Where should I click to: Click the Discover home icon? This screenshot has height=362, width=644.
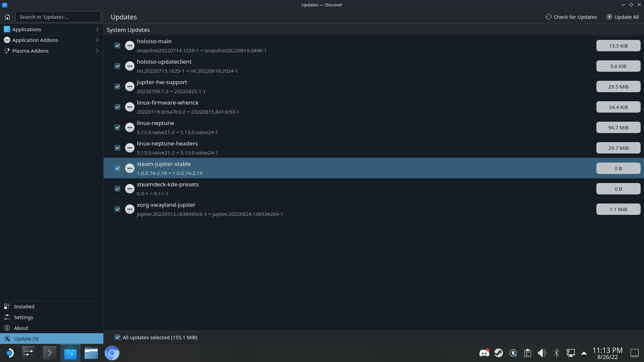coord(7,17)
